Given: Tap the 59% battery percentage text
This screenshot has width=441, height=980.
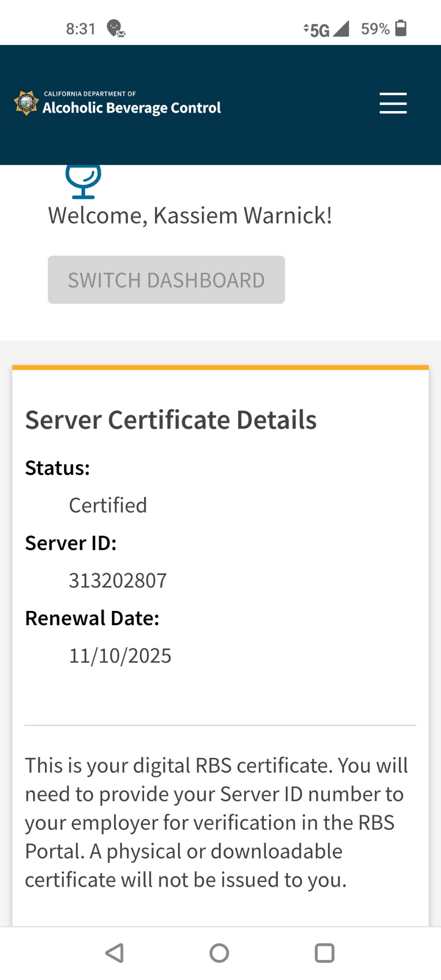Looking at the screenshot, I should (375, 29).
